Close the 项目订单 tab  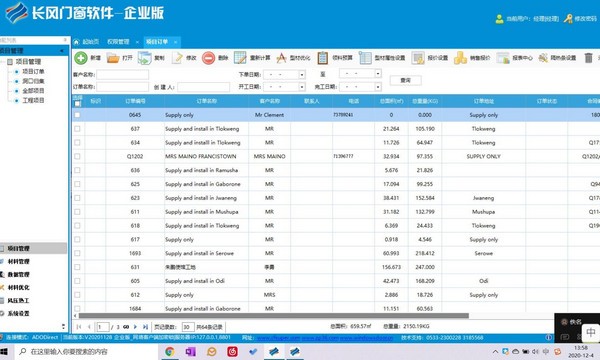point(176,42)
